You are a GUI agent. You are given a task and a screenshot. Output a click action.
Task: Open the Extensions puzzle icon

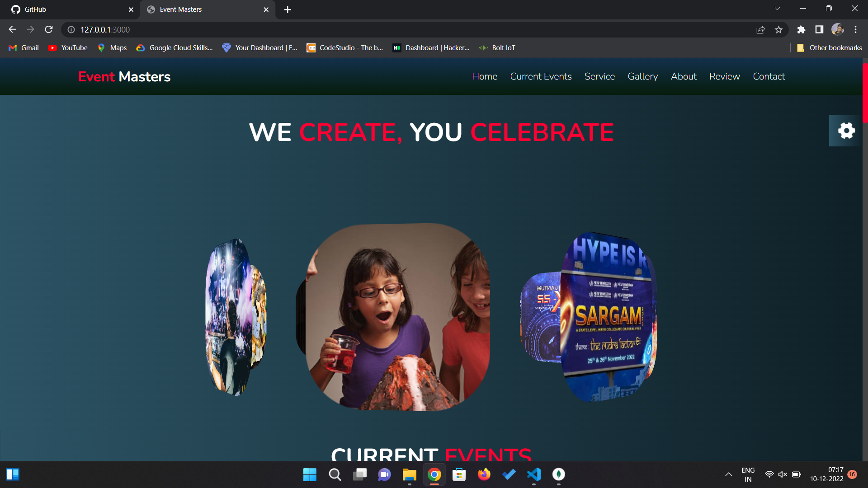pos(801,29)
